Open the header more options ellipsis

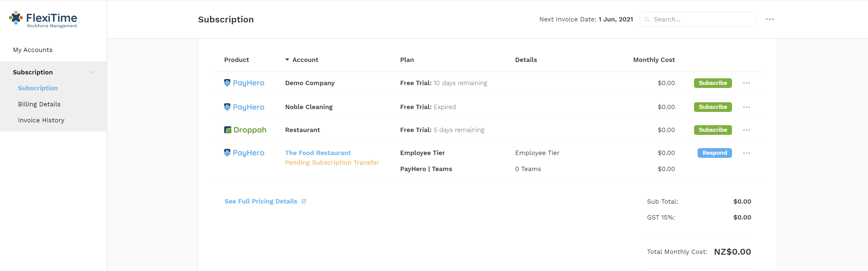coord(770,19)
